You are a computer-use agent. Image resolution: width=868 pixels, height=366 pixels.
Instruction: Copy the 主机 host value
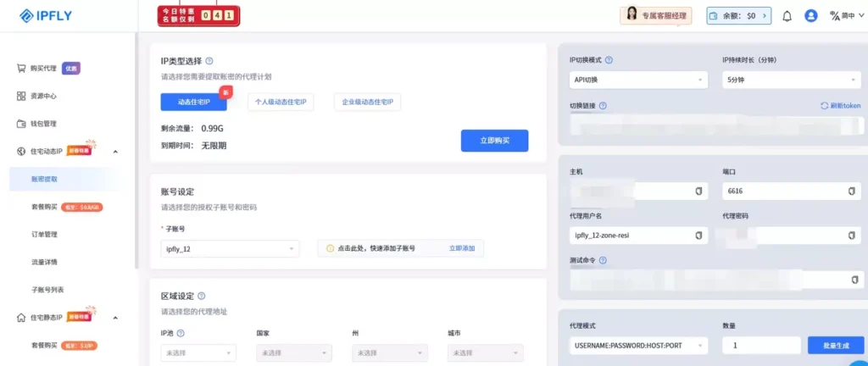click(x=698, y=191)
